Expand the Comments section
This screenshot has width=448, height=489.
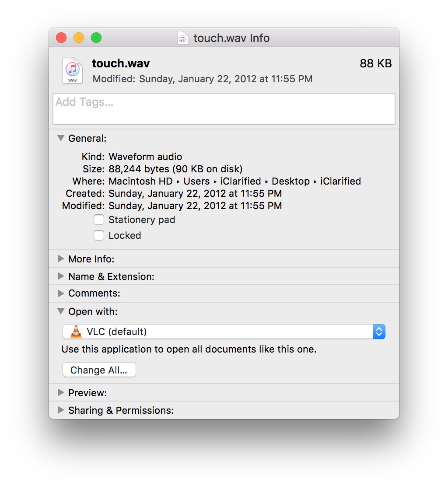(x=61, y=293)
